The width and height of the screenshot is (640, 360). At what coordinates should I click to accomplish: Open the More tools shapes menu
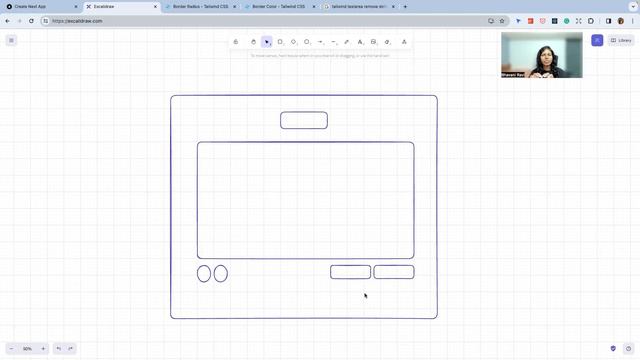(x=404, y=42)
